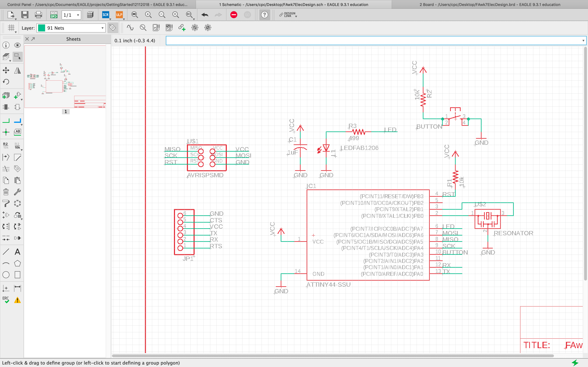Select sheet 1 thumbnail in the Sheets panel
The width and height of the screenshot is (588, 367).
[x=66, y=78]
